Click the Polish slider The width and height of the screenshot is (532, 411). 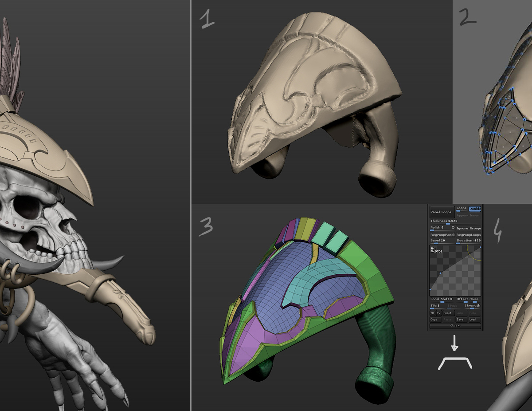(x=442, y=229)
